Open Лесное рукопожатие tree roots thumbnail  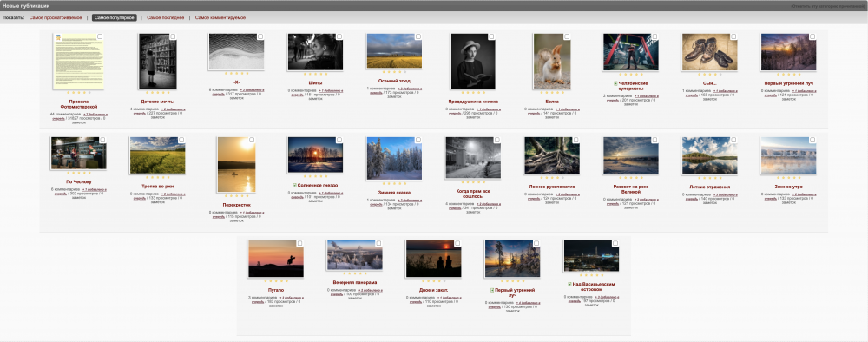552,155
